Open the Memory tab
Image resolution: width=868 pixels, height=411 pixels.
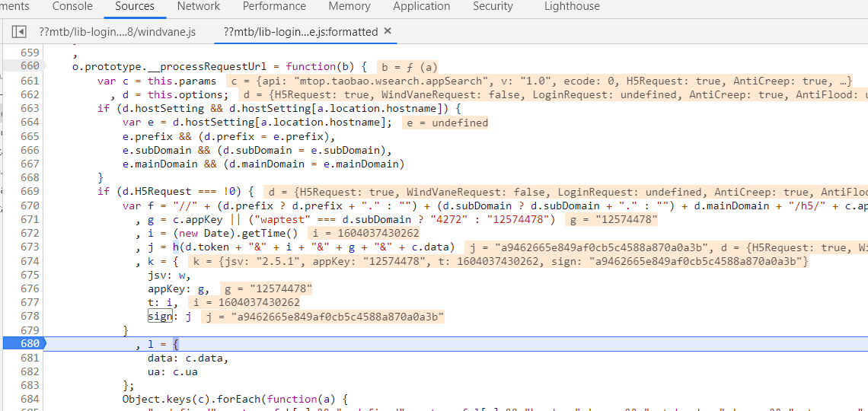349,6
